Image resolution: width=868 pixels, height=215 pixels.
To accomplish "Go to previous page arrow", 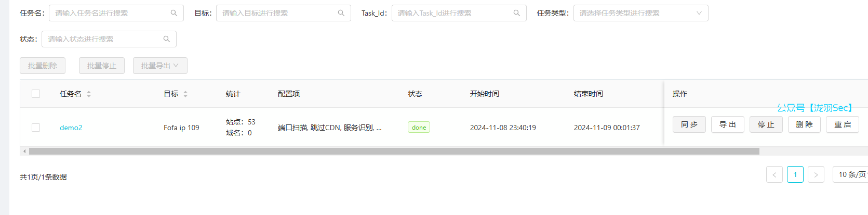I will click(x=774, y=174).
